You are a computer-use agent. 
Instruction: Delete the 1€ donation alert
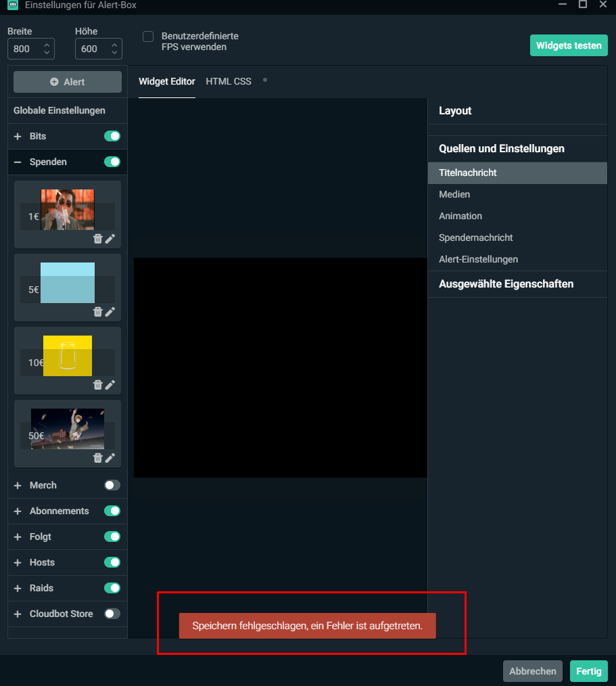pyautogui.click(x=97, y=239)
